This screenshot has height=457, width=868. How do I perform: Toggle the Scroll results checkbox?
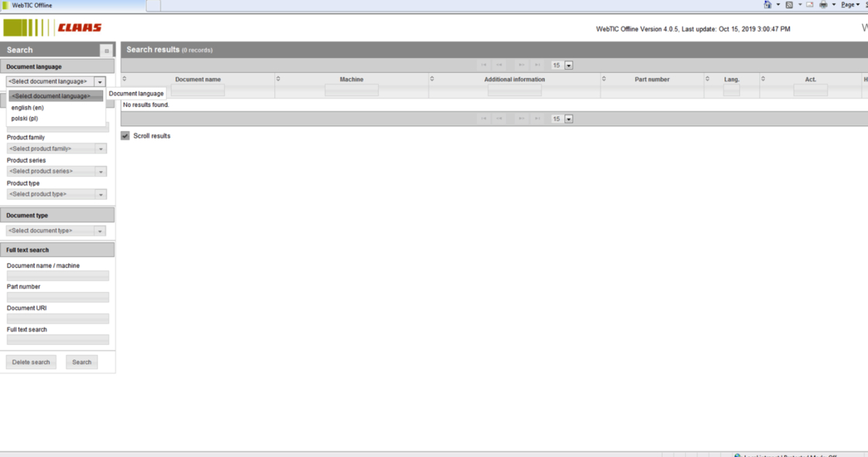point(126,136)
